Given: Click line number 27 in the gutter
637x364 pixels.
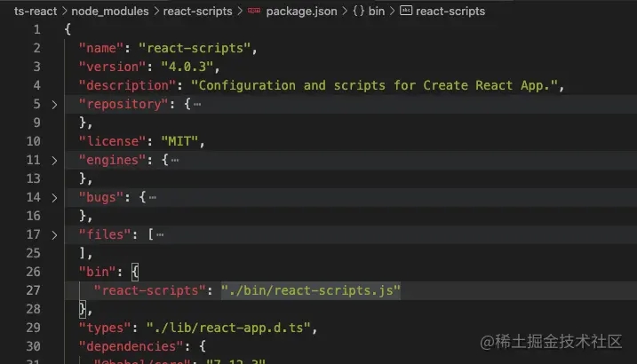Looking at the screenshot, I should click(33, 290).
